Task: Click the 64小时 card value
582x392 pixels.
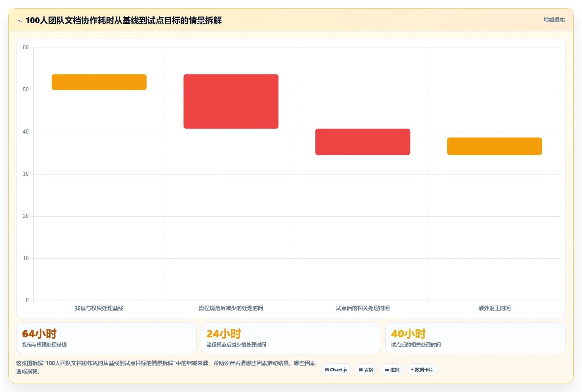Action: tap(39, 334)
